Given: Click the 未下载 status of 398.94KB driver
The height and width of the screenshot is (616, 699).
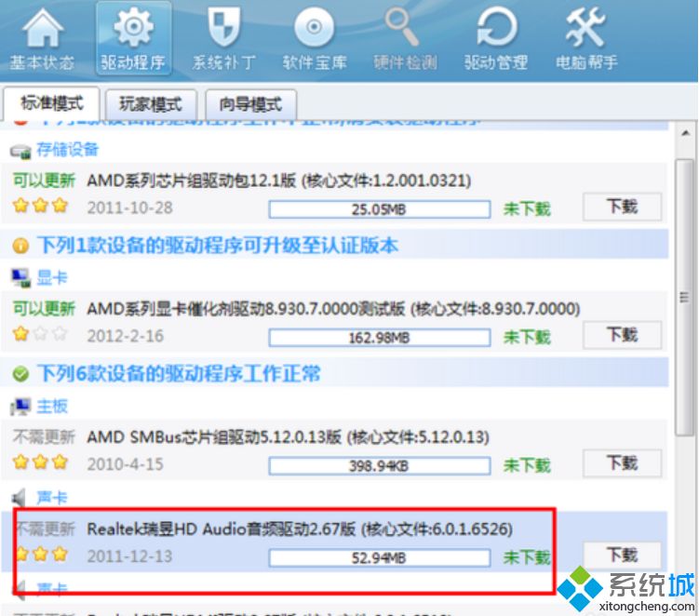Looking at the screenshot, I should [527, 465].
